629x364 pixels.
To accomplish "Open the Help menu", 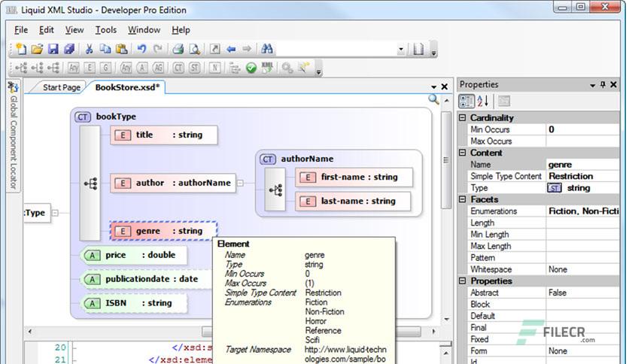I will pos(181,29).
